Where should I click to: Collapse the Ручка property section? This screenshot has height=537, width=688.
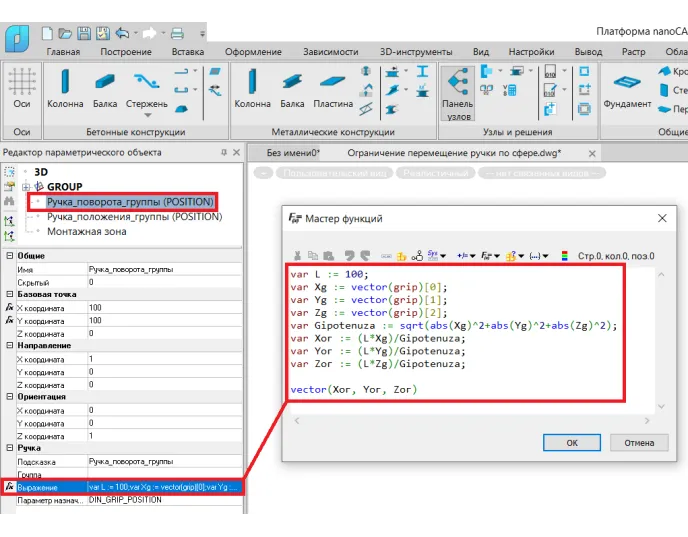[10, 448]
